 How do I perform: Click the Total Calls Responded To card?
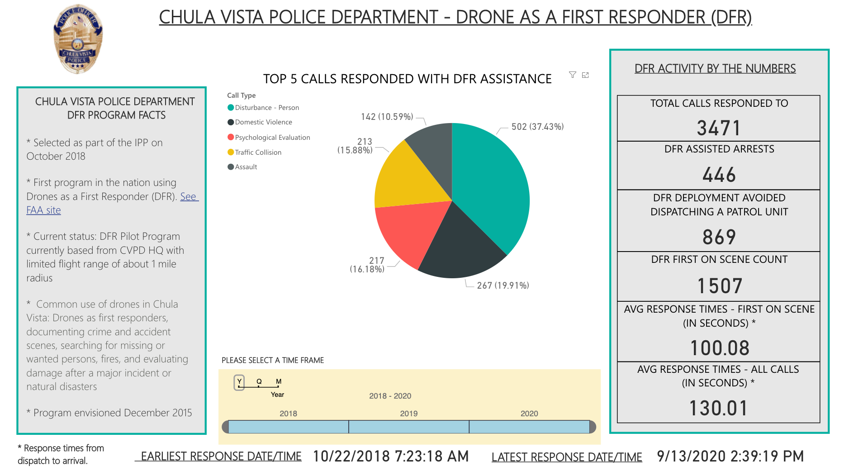tap(717, 118)
